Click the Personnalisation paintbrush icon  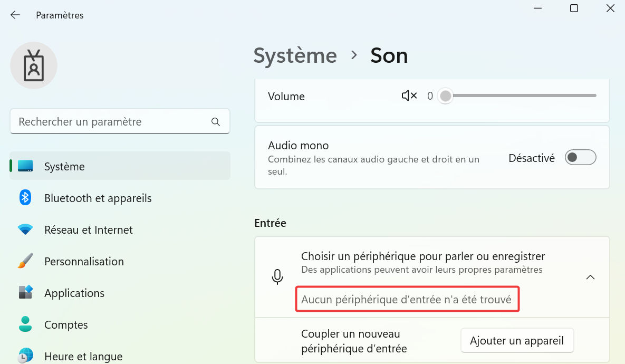[x=25, y=261]
